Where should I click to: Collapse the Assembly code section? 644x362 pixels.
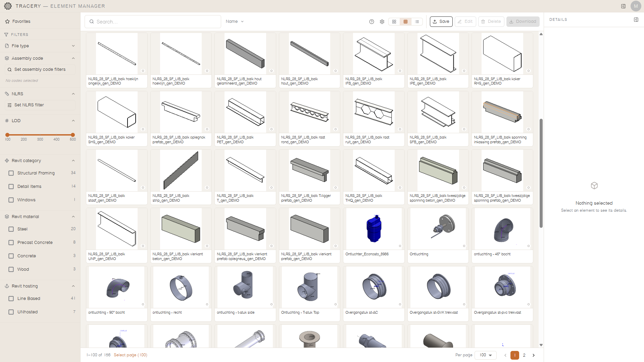(73, 58)
